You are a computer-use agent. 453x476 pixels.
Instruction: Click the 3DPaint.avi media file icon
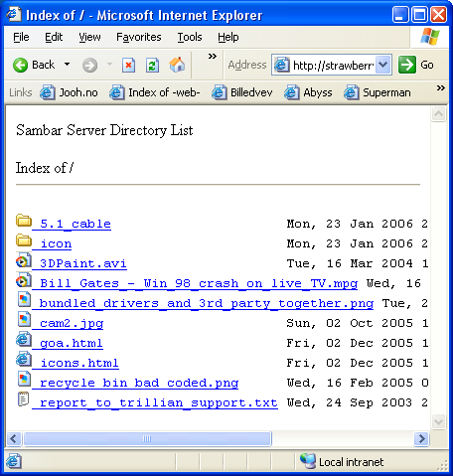[x=24, y=260]
